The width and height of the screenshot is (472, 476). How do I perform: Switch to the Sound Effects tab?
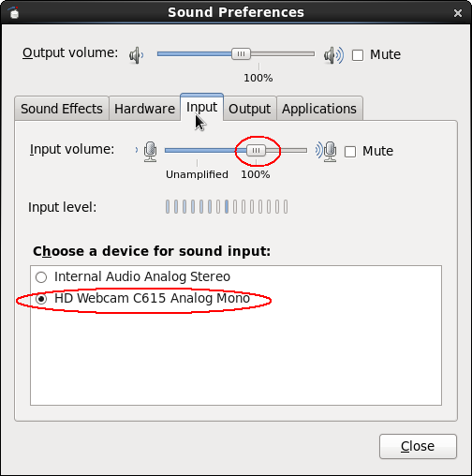pos(62,109)
